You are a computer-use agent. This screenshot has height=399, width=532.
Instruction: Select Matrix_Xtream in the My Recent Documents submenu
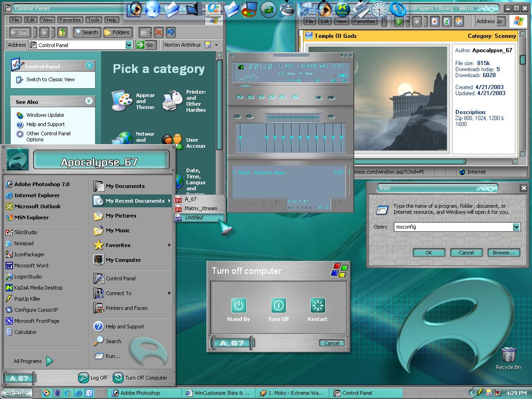point(199,208)
